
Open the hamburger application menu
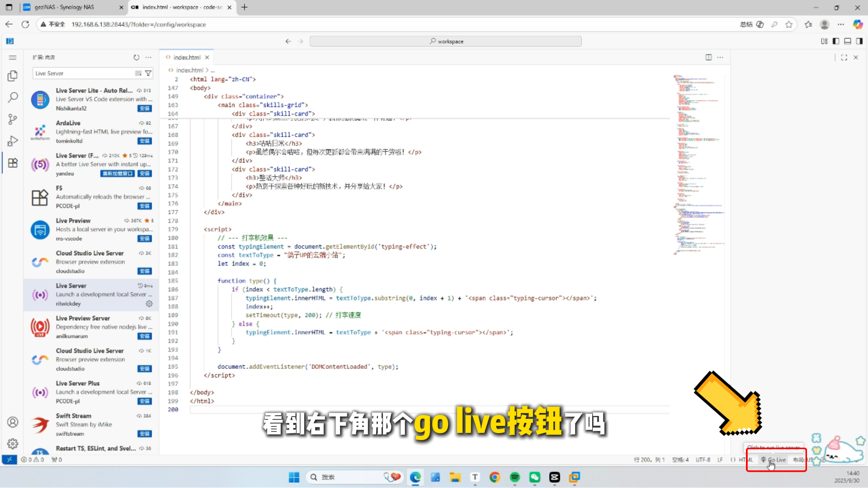[13, 57]
